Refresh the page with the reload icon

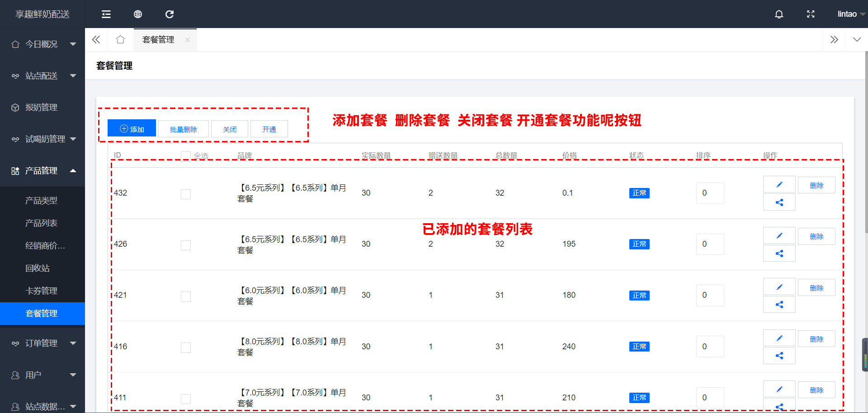[170, 14]
